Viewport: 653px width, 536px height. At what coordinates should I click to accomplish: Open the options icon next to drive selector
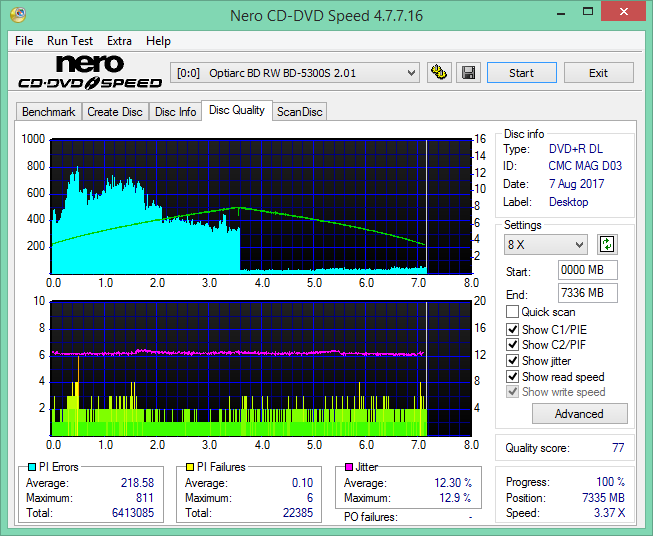pos(439,73)
